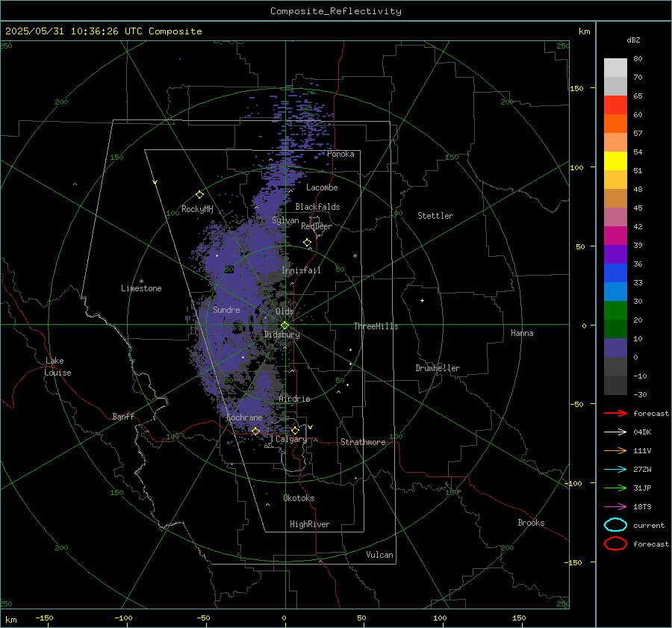672x628 pixels.
Task: Click the Lacombe label on map
Action: pos(322,187)
